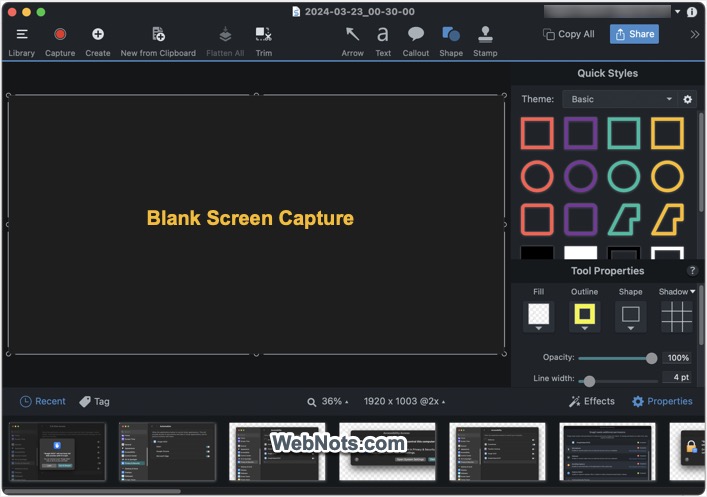Click the document title 2024-03-23_00-30-00
This screenshot has height=497, width=707.
pyautogui.click(x=359, y=12)
